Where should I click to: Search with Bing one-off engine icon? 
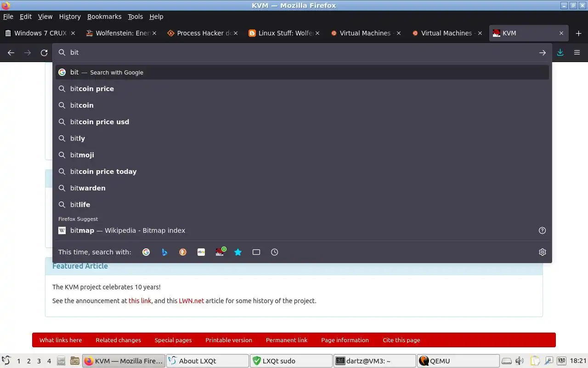(164, 252)
